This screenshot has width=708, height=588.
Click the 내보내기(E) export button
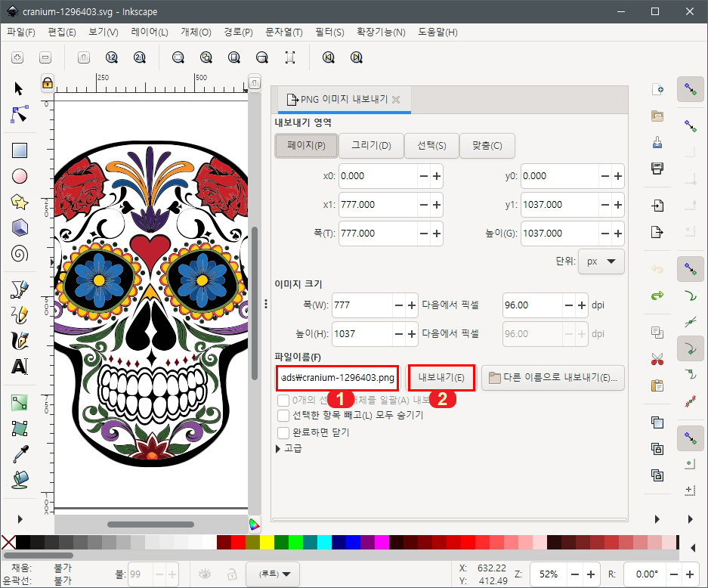click(x=441, y=378)
